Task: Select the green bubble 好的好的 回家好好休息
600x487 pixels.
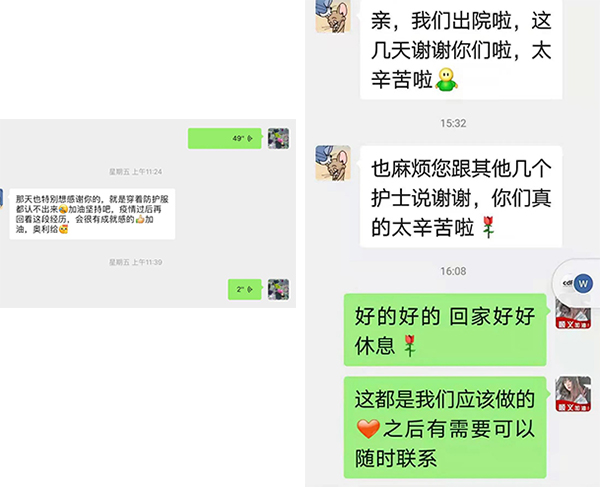Action: (445, 330)
